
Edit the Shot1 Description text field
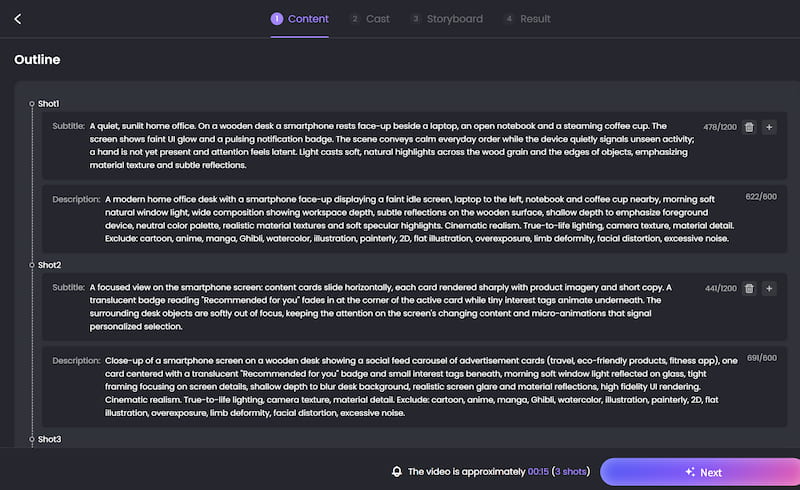point(419,219)
